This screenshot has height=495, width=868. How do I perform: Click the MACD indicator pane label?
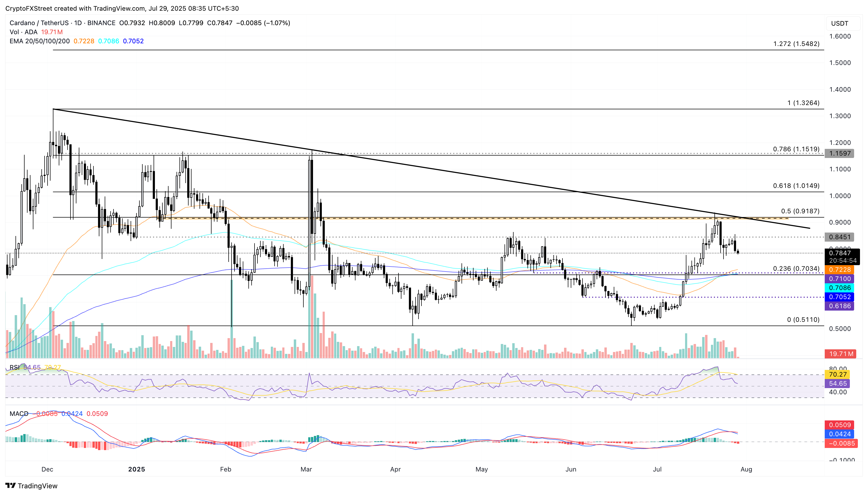19,414
